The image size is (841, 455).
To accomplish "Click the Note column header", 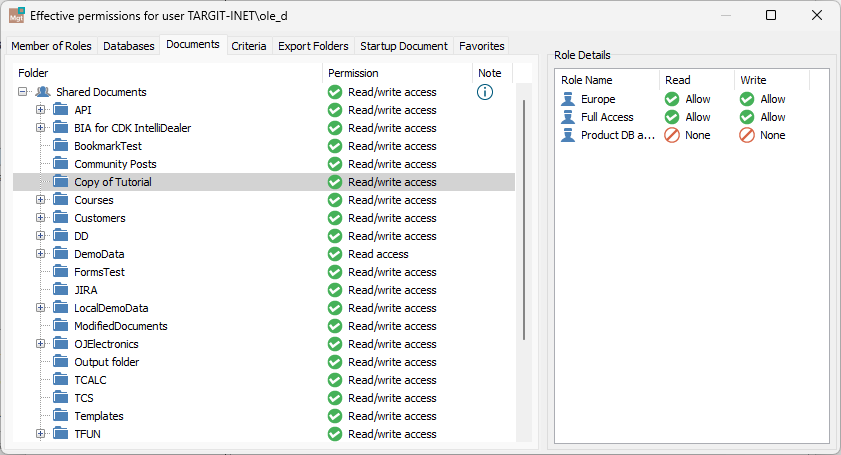I will (492, 73).
